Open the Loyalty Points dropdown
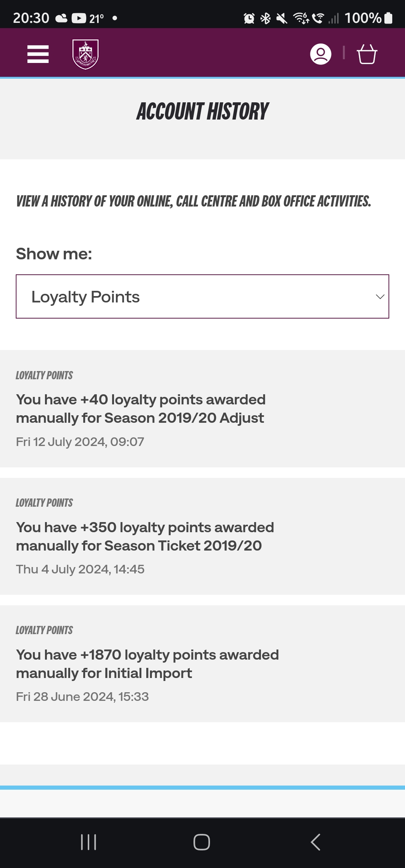The width and height of the screenshot is (405, 868). pyautogui.click(x=202, y=296)
